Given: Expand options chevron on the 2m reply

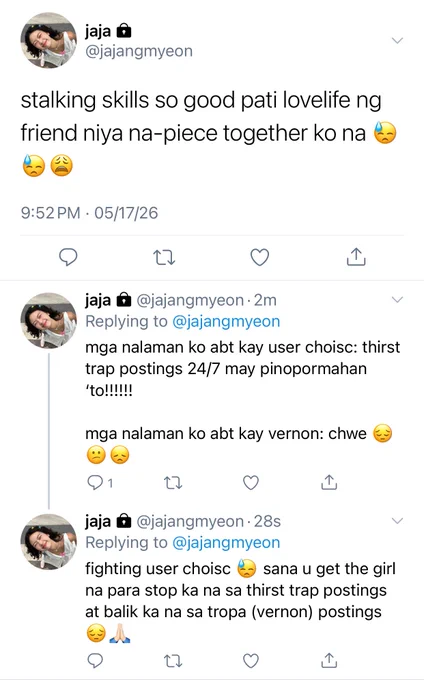Looking at the screenshot, I should tap(397, 300).
